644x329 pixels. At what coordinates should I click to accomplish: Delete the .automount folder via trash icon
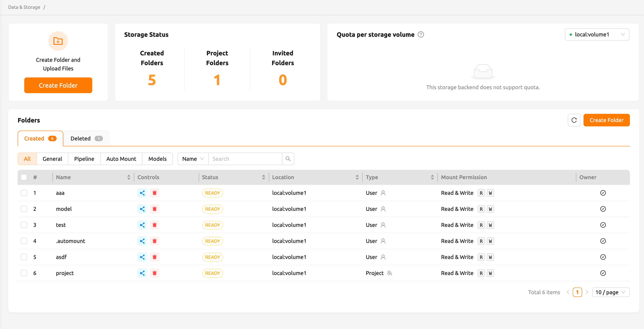point(154,241)
